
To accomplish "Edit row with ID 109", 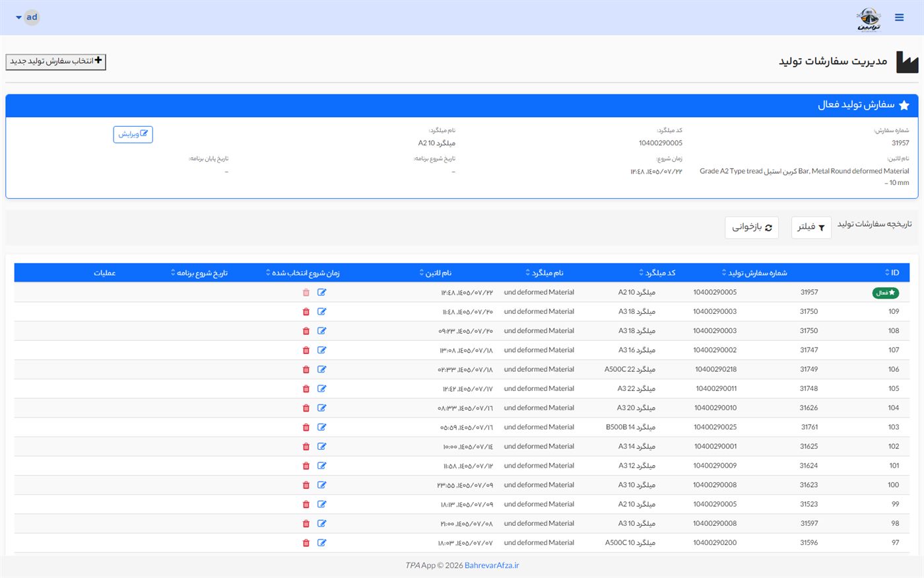I will [322, 311].
